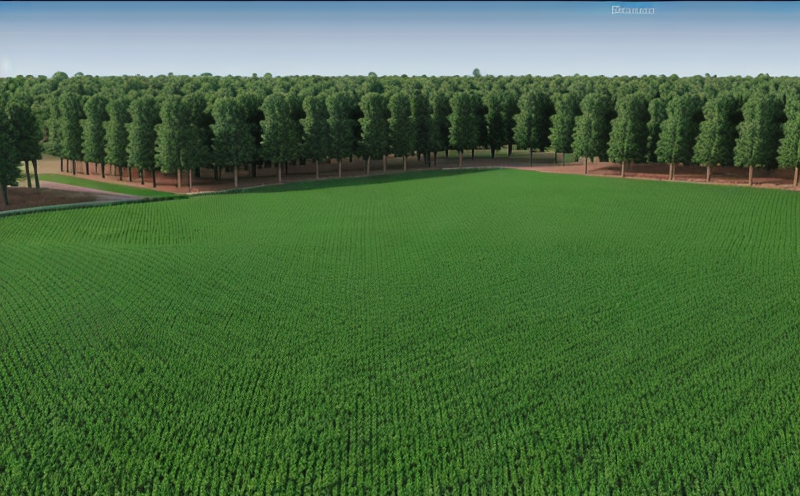Select the tree trunk at the far right edge

pos(796,176)
